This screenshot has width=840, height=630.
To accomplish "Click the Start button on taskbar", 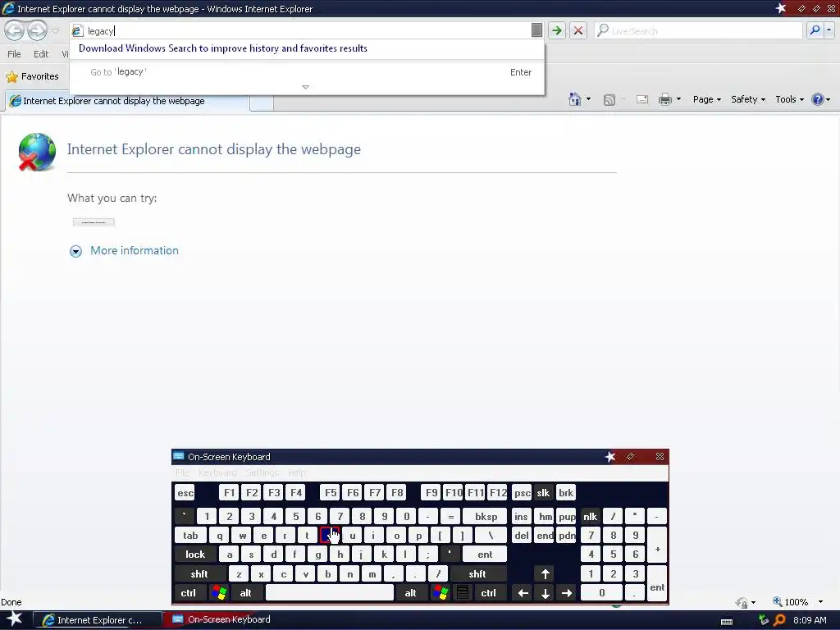I will pos(14,619).
